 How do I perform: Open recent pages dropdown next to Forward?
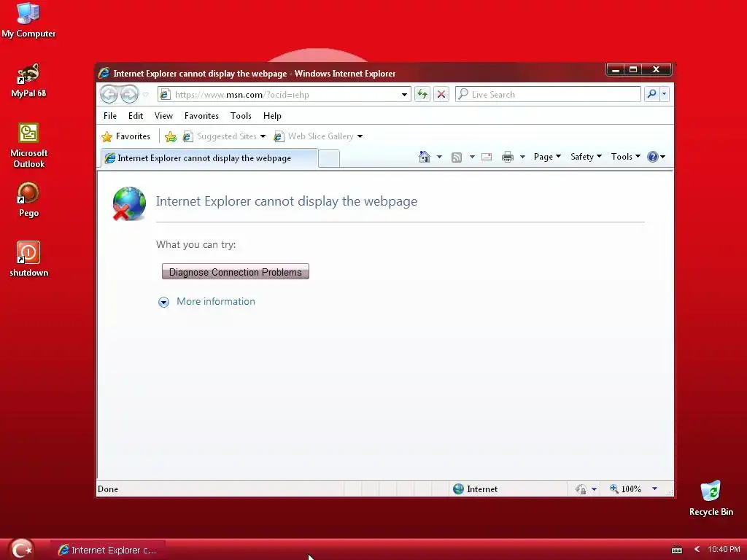(x=146, y=94)
